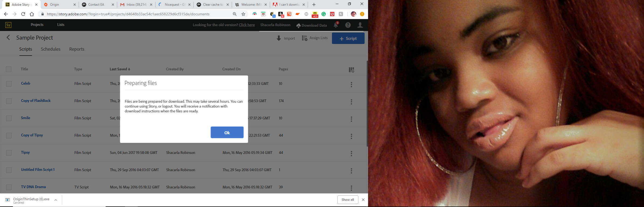Click the page's vertical scrollbar
Viewport: 644px width, 207px height.
pyautogui.click(x=367, y=104)
